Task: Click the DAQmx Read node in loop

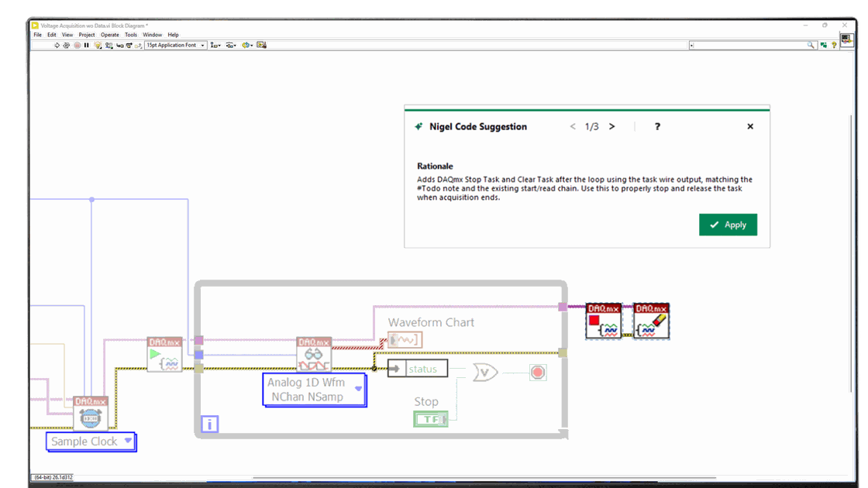Action: point(314,354)
